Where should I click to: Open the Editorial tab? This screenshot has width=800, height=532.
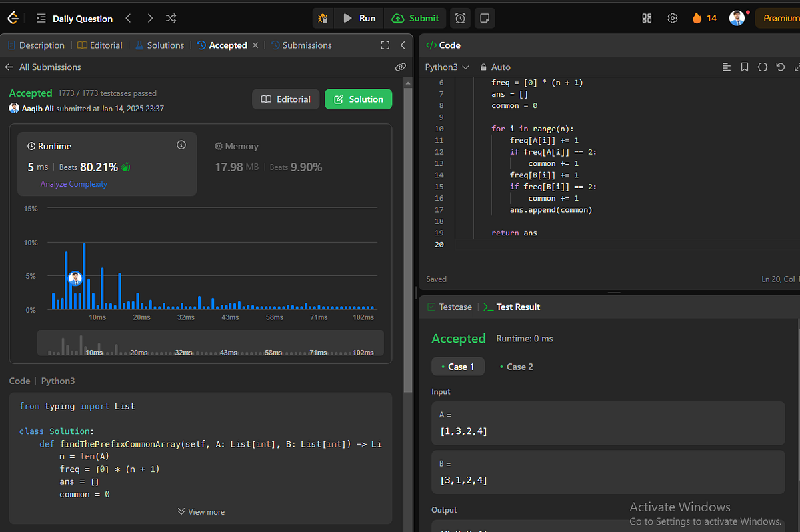100,45
